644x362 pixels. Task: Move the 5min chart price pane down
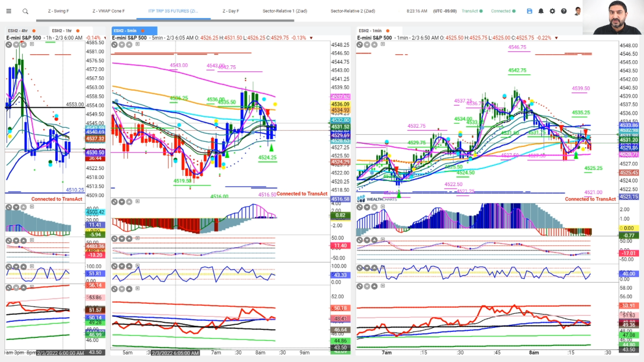click(122, 45)
